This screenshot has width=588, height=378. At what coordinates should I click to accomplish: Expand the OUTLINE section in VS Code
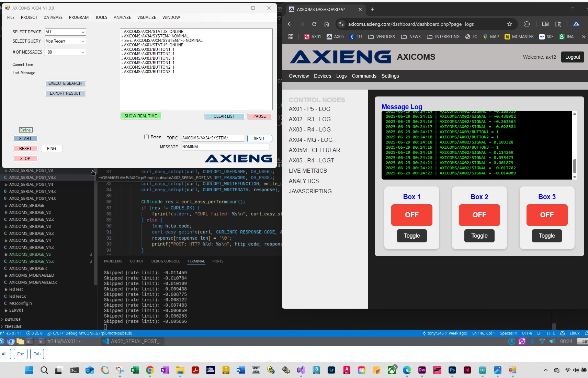pos(12,319)
